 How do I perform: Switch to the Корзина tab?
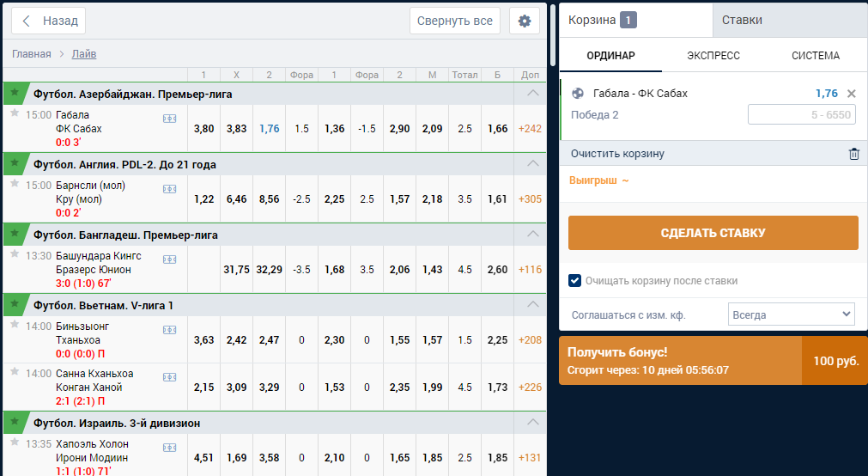tap(635, 20)
